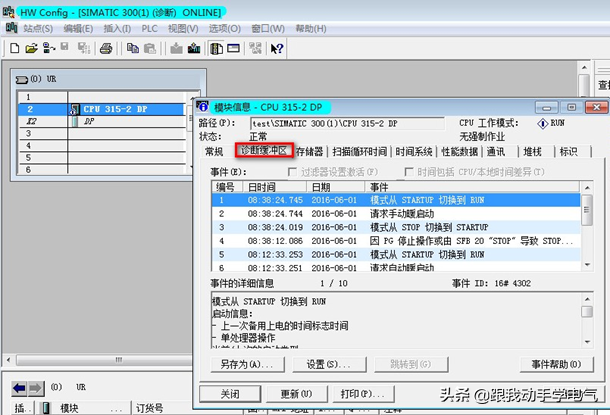Open the 视图(V) menu
Screen dimensions: 610x415
pos(183,28)
